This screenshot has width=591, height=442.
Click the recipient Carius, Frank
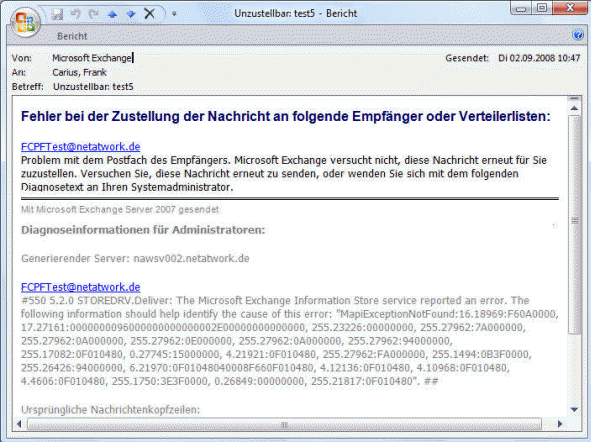[79, 72]
